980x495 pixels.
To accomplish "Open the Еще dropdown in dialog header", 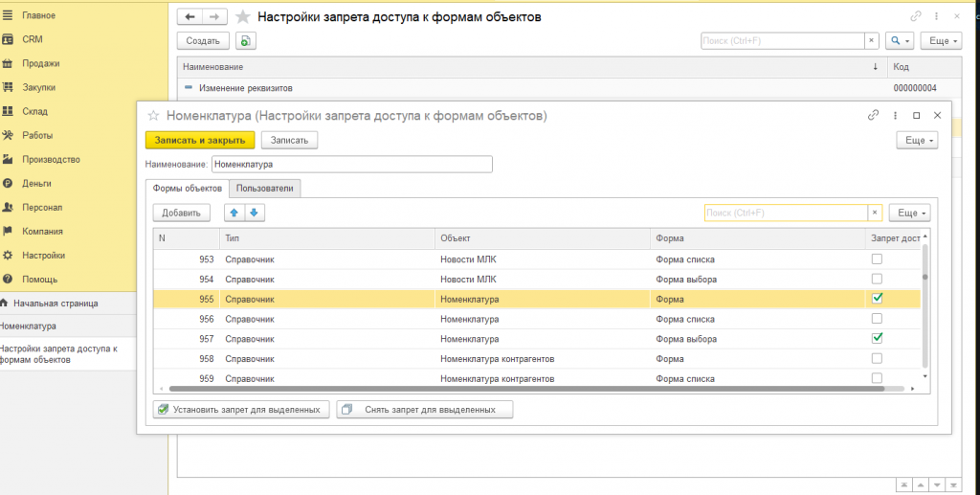I will [916, 140].
